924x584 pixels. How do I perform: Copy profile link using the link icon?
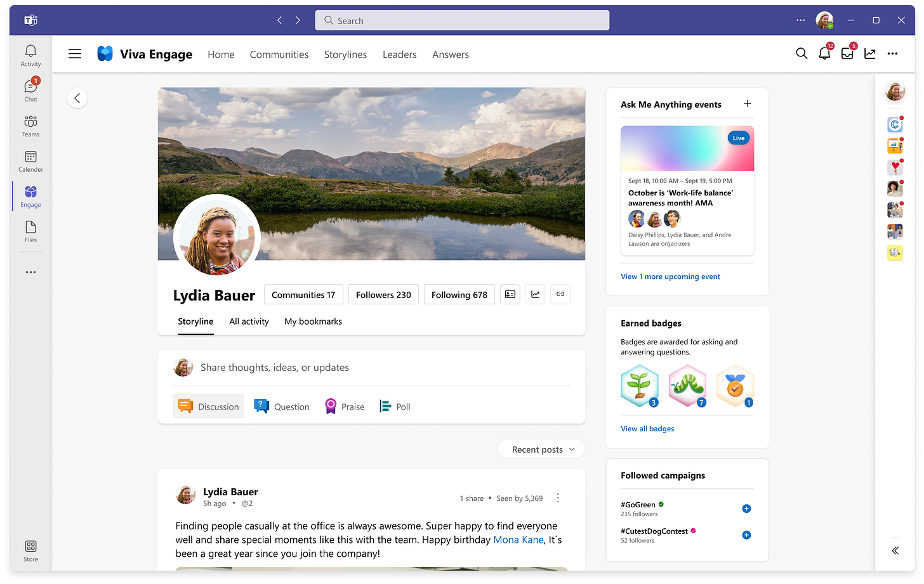(560, 294)
